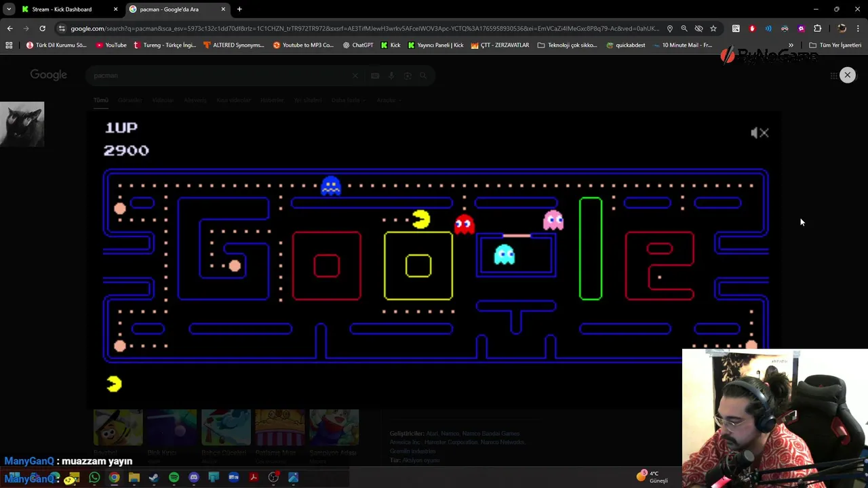The width and height of the screenshot is (868, 488).
Task: Select the Tümü results tab
Action: [x=101, y=100]
